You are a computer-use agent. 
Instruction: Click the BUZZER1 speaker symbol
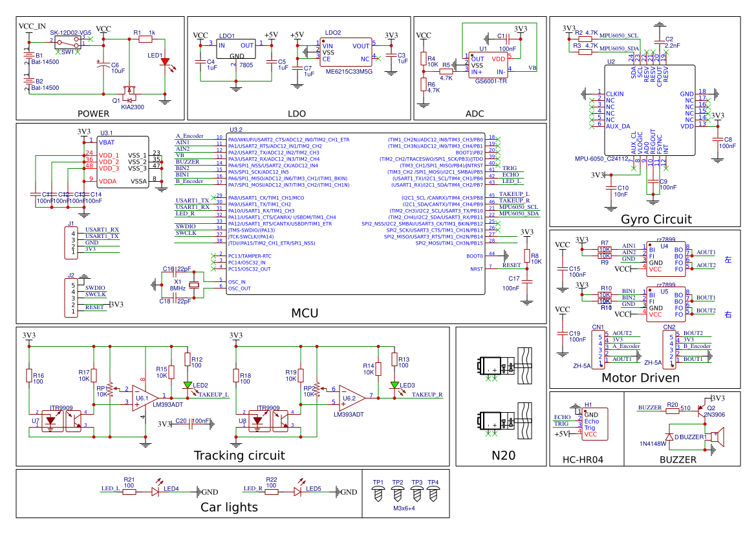pyautogui.click(x=717, y=437)
